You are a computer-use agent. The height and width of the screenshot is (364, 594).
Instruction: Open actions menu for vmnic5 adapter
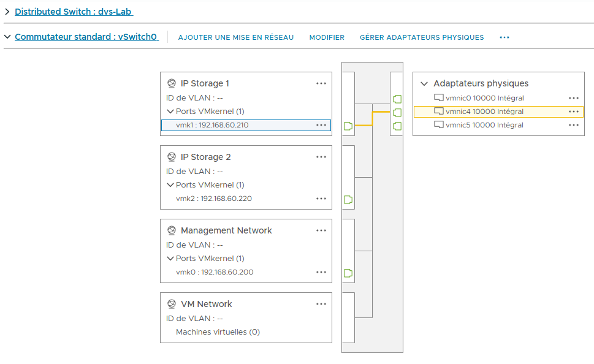pyautogui.click(x=574, y=125)
